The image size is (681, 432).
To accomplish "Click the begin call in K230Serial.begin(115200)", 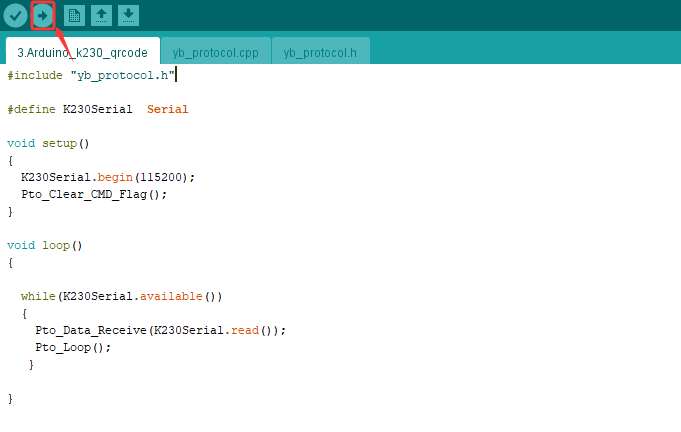I will pyautogui.click(x=115, y=177).
